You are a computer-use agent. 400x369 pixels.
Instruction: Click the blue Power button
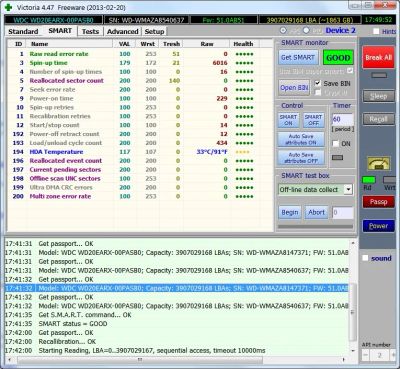click(378, 226)
